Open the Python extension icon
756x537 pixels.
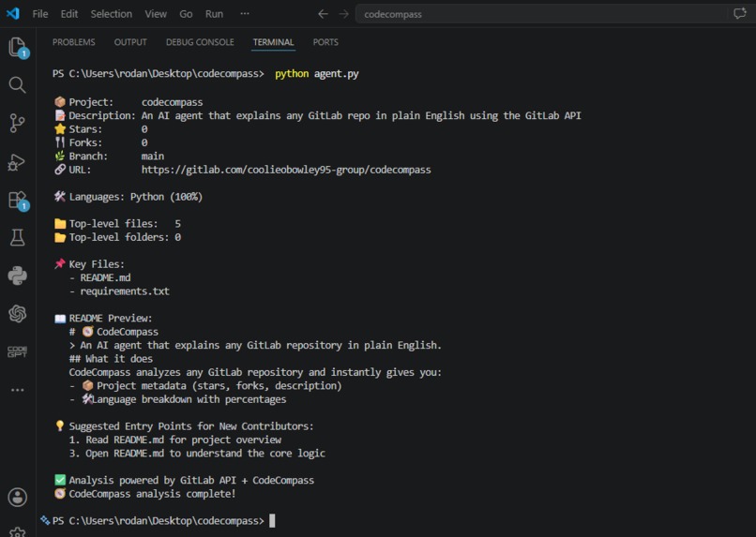pos(18,276)
